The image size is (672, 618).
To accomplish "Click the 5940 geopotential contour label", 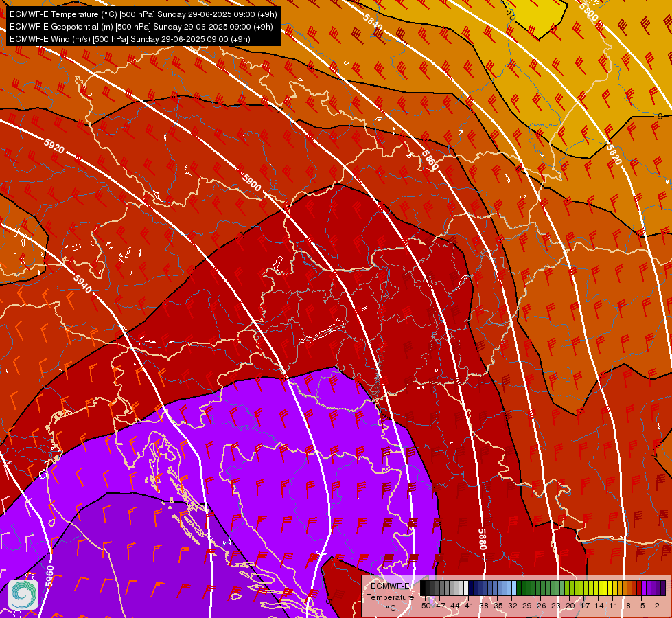I will [82, 284].
